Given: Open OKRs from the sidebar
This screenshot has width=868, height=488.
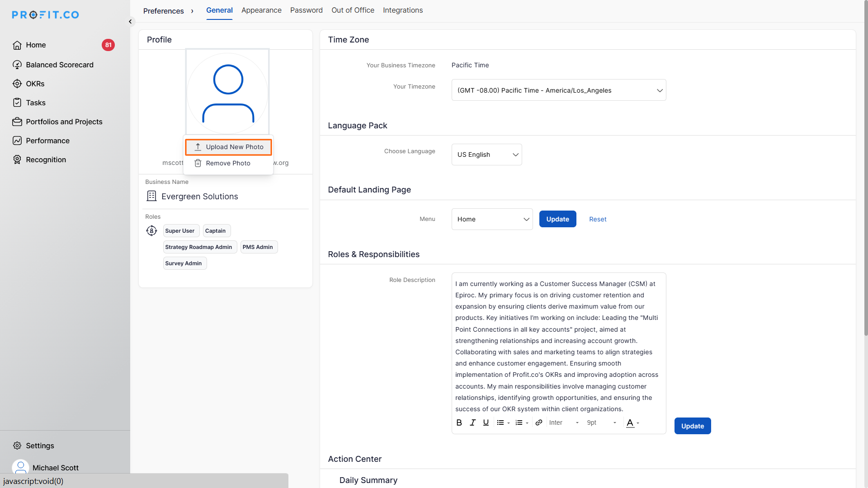Looking at the screenshot, I should pos(35,84).
